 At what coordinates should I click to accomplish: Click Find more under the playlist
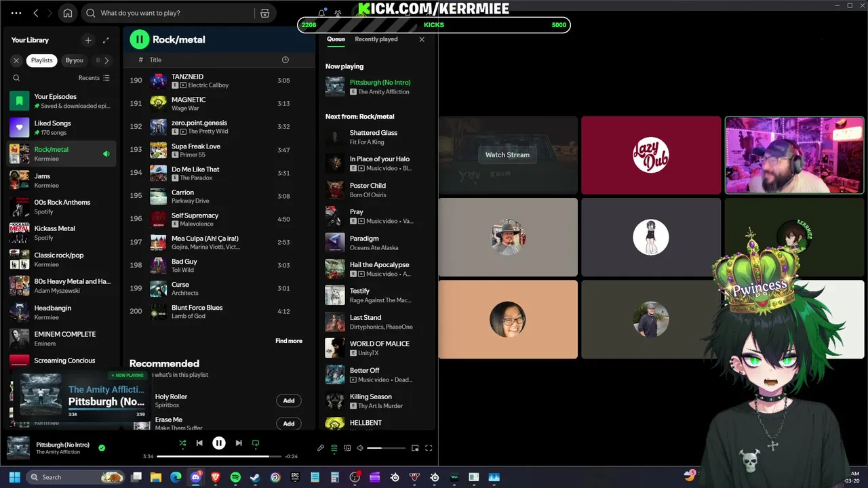pyautogui.click(x=289, y=341)
